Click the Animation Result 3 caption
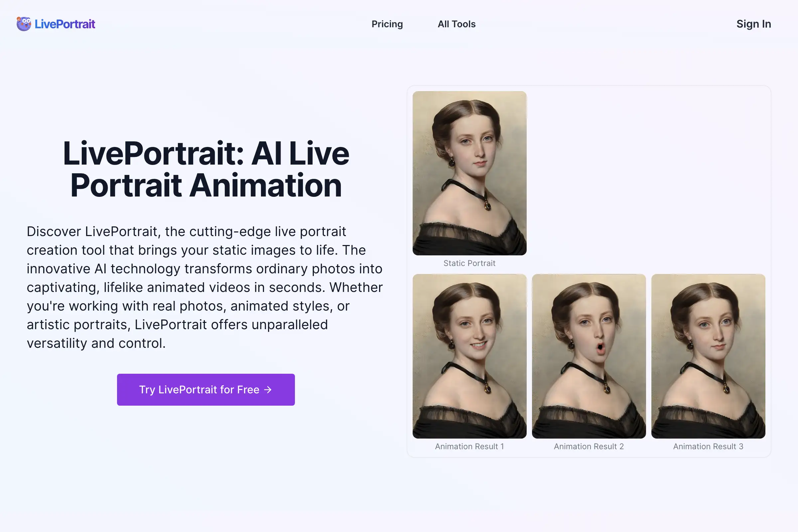The image size is (798, 532). tap(708, 447)
